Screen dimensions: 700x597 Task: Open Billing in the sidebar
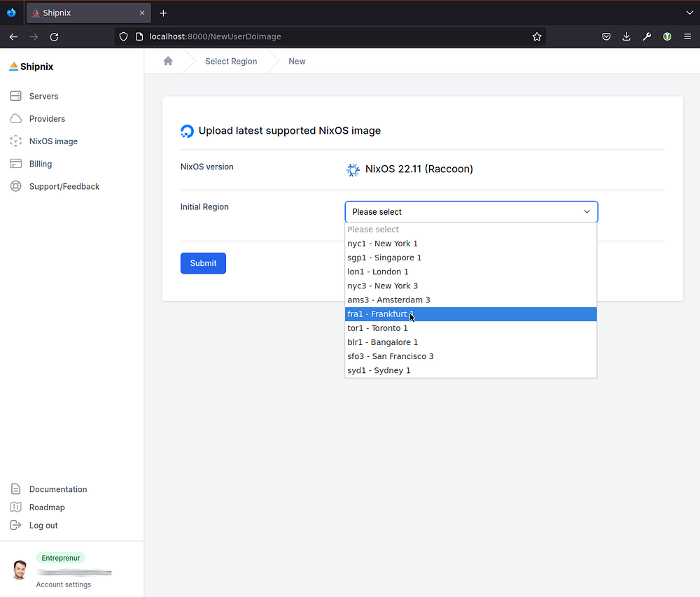40,164
